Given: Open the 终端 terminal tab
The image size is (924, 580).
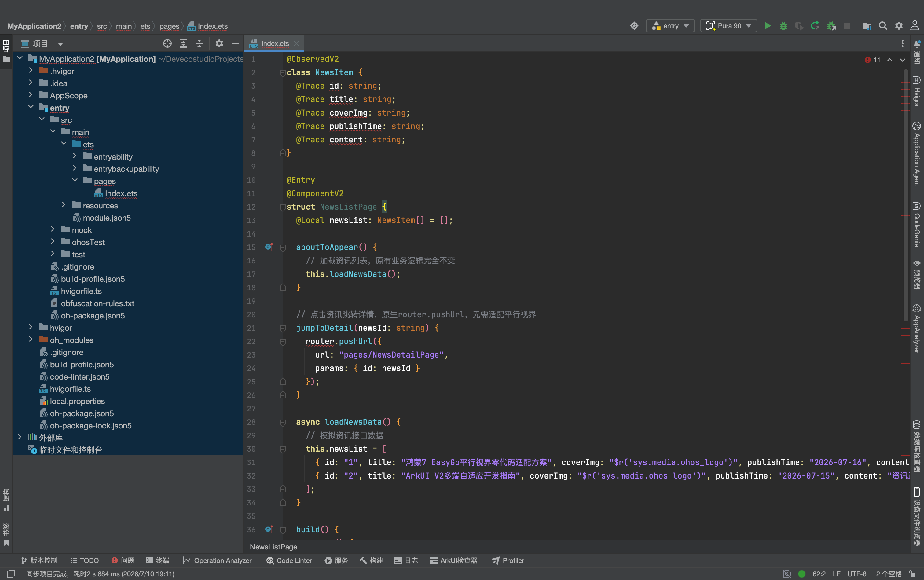Looking at the screenshot, I should 158,560.
